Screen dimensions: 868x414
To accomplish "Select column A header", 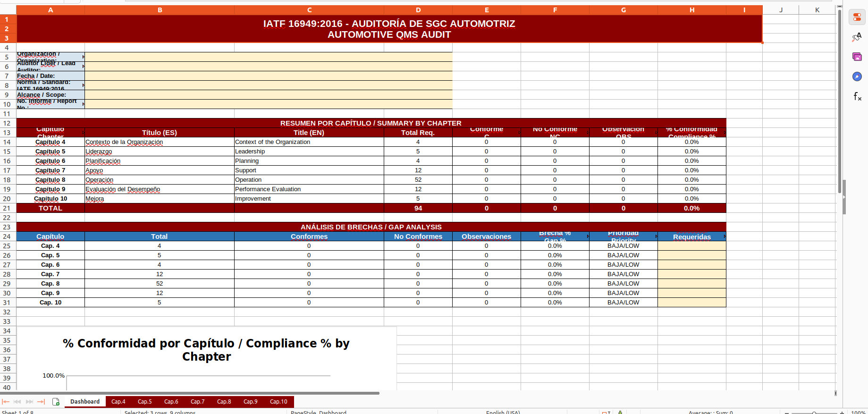I will click(x=51, y=10).
